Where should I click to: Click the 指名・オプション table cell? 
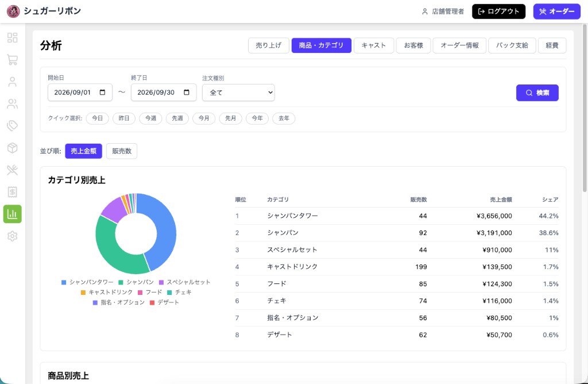[x=293, y=317]
